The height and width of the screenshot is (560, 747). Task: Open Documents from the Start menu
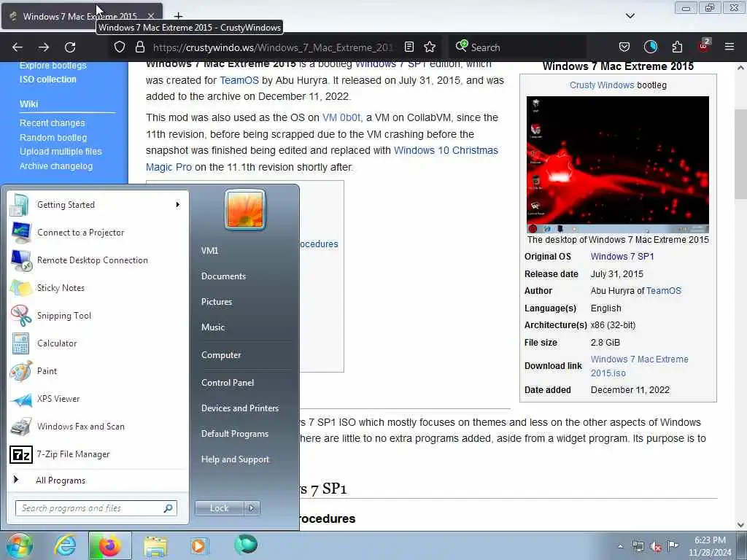pos(223,276)
